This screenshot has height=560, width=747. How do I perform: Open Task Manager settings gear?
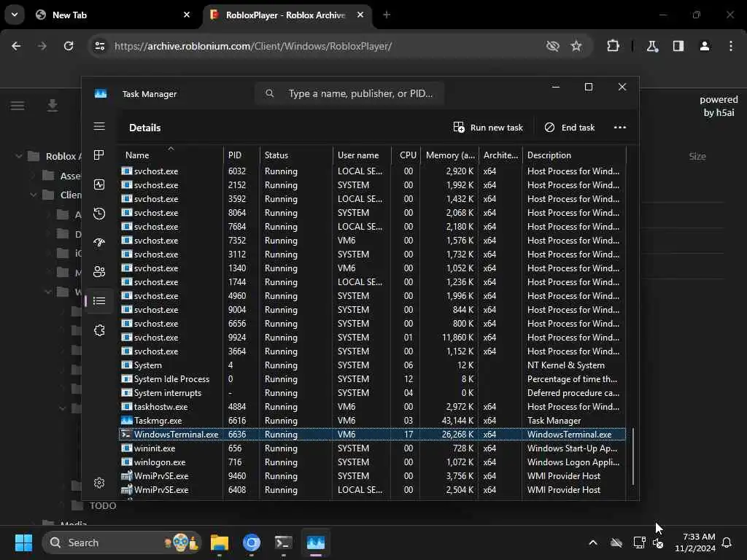coord(99,483)
